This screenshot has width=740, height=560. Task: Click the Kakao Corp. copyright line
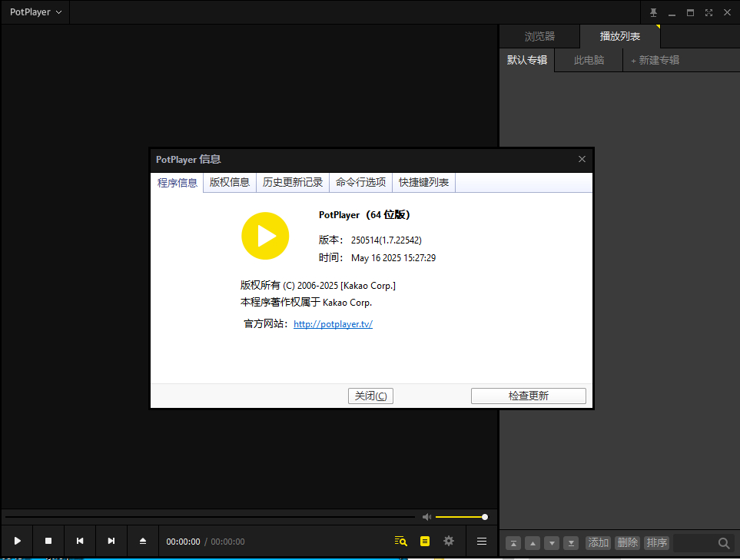click(317, 286)
